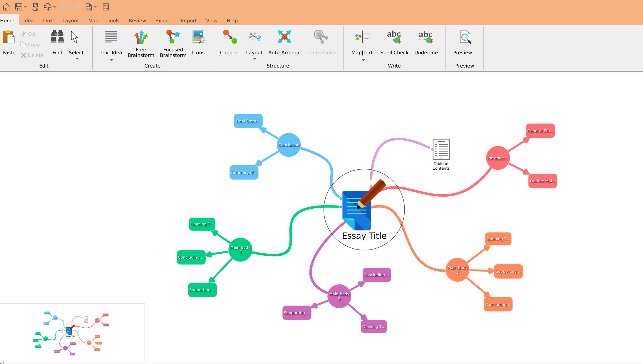The image size is (643, 364).
Task: Toggle the Underline spelling option
Action: point(426,38)
